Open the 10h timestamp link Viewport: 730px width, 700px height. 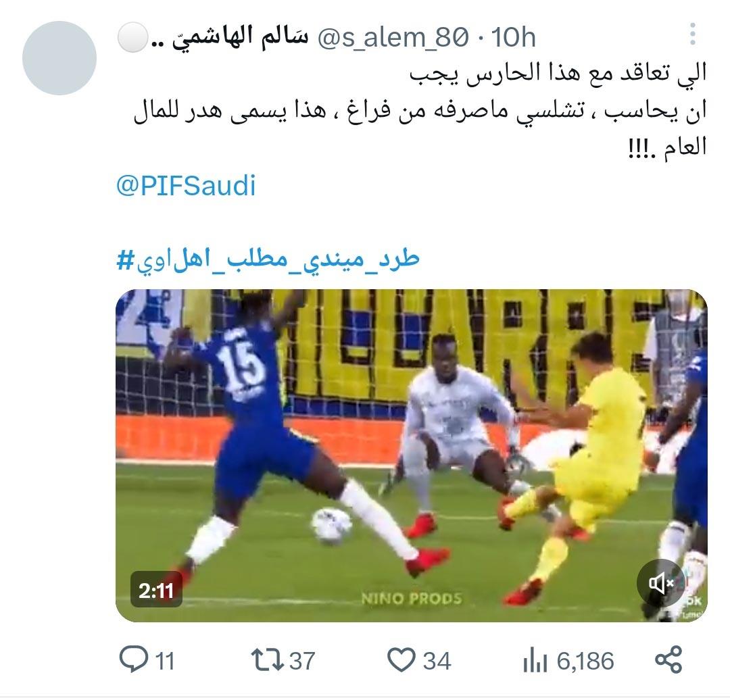pos(513,36)
